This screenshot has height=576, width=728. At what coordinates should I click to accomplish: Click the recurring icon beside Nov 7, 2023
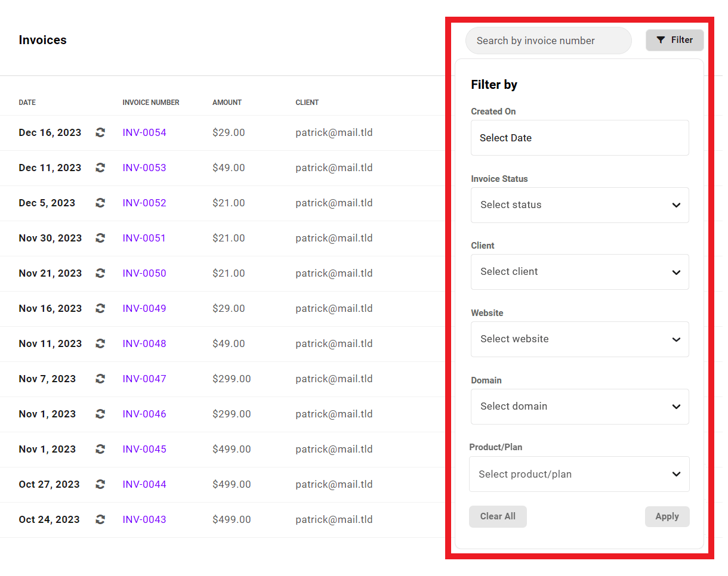pyautogui.click(x=100, y=379)
